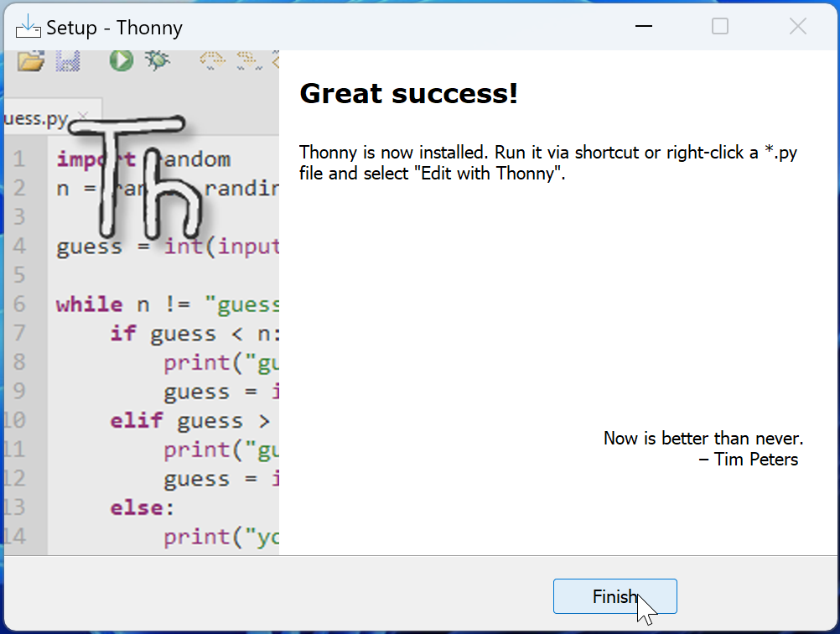
Task: Click the save disk icon in preview
Action: click(x=68, y=60)
